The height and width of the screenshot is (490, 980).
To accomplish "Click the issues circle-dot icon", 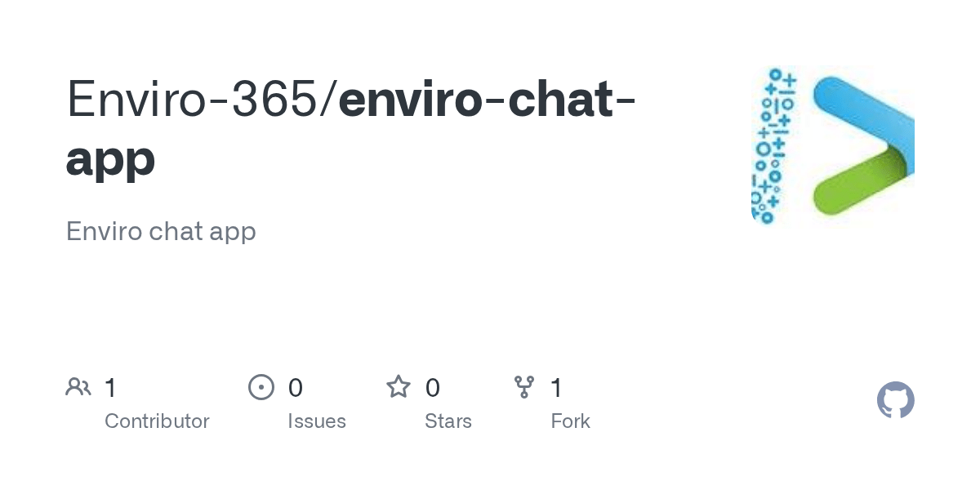I will pos(261,387).
